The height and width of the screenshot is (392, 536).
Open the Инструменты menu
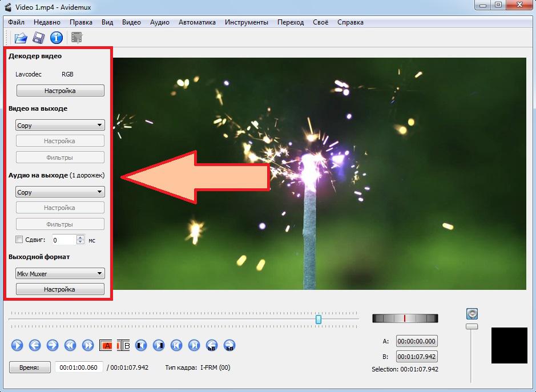246,22
